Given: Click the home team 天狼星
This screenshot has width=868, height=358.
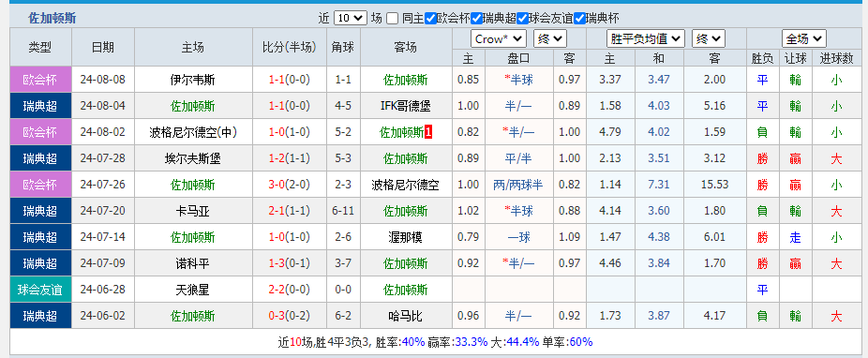Looking at the screenshot, I should click(193, 290).
